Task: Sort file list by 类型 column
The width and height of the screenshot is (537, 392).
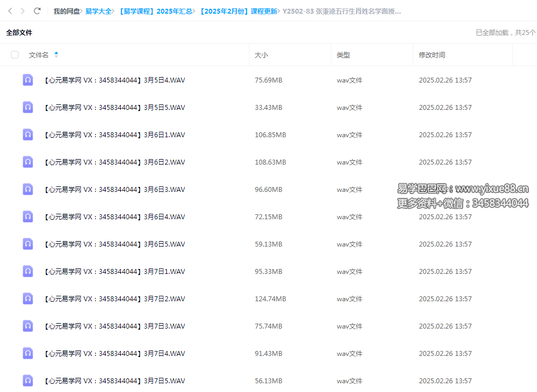Action: pos(343,55)
